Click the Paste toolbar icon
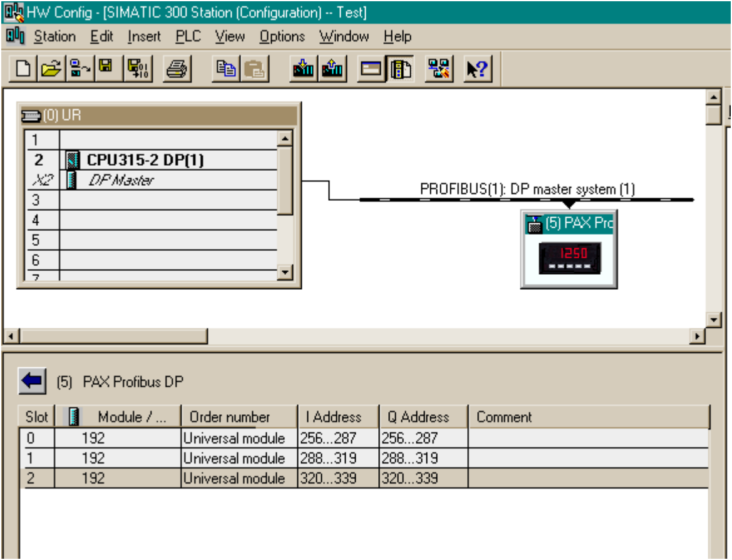This screenshot has width=732, height=560. click(254, 69)
